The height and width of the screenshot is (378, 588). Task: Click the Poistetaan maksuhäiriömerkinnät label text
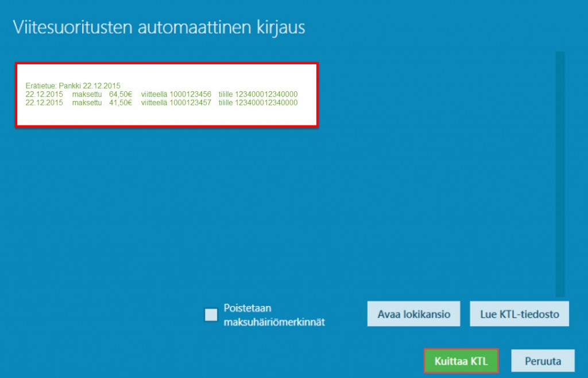tap(274, 315)
